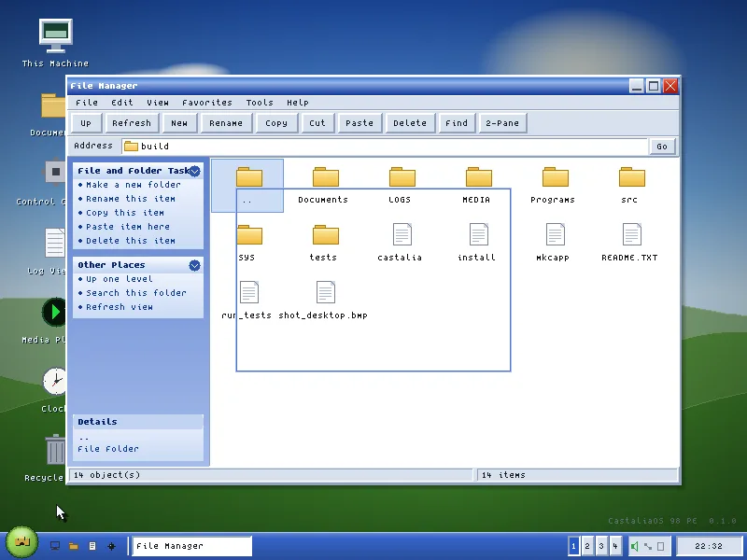The width and height of the screenshot is (747, 560).
Task: Click the Rename toolbar button
Action: tap(226, 123)
